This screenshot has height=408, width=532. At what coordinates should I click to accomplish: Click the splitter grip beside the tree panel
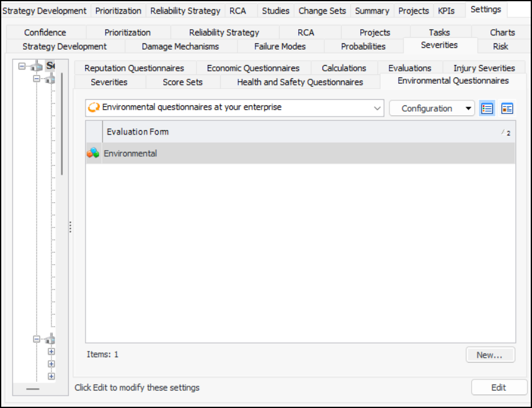(x=70, y=227)
